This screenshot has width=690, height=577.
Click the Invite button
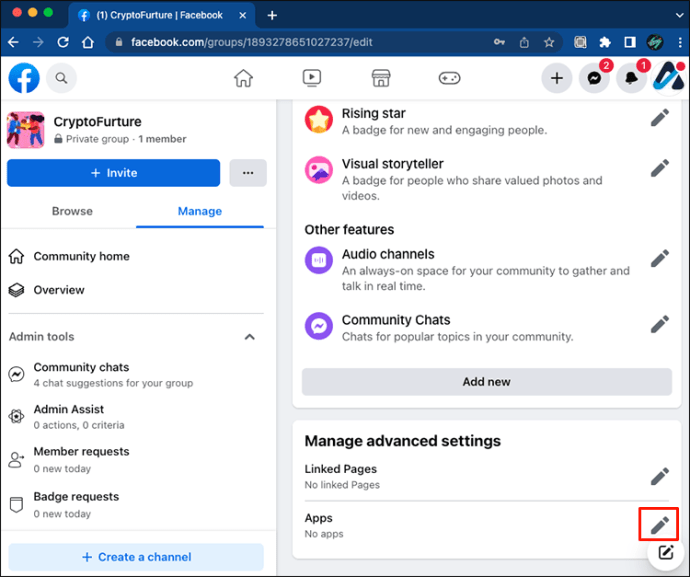[x=113, y=173]
